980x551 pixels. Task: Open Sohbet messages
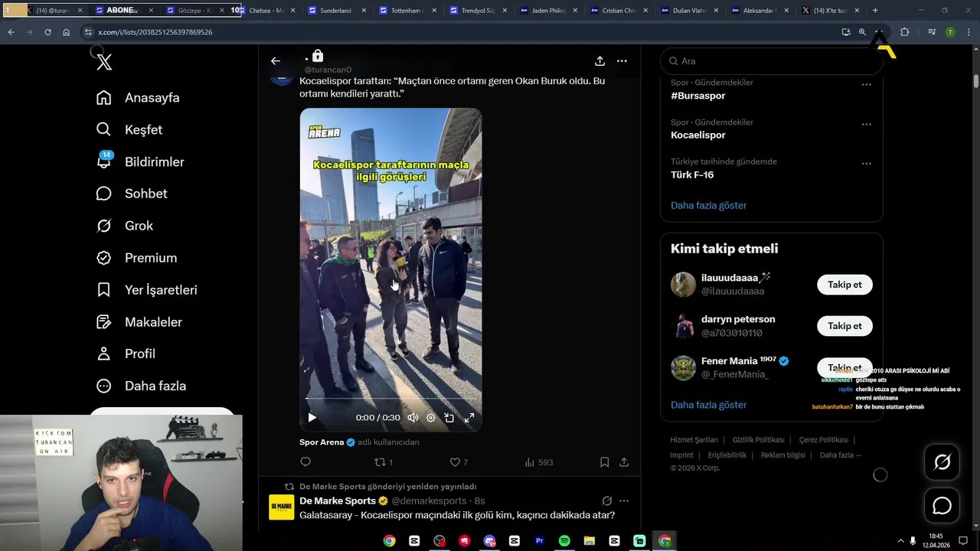pos(132,194)
